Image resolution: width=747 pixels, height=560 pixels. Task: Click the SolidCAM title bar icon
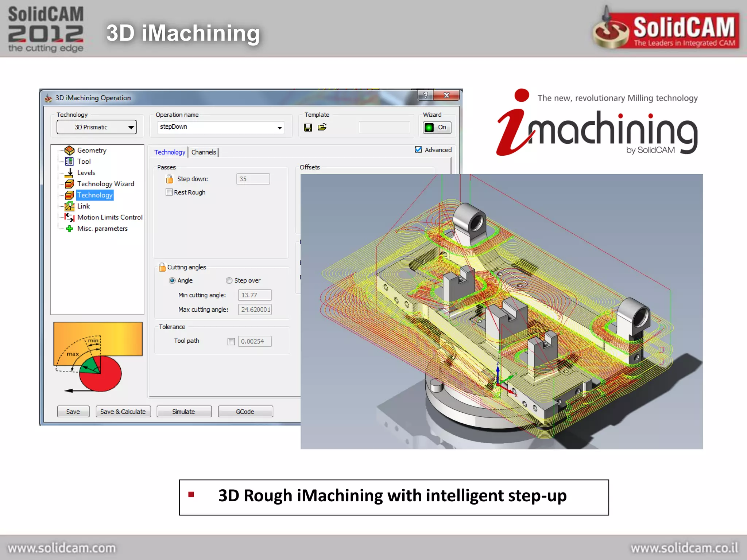pos(48,98)
